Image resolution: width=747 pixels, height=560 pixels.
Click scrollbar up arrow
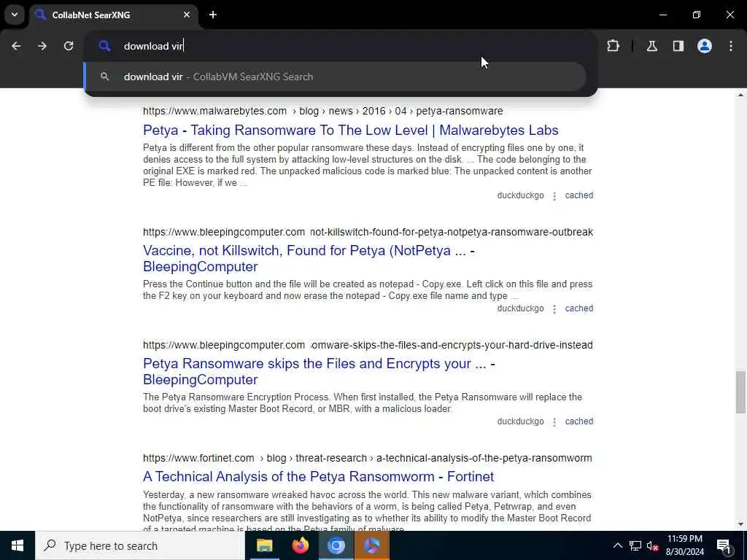[x=740, y=96]
